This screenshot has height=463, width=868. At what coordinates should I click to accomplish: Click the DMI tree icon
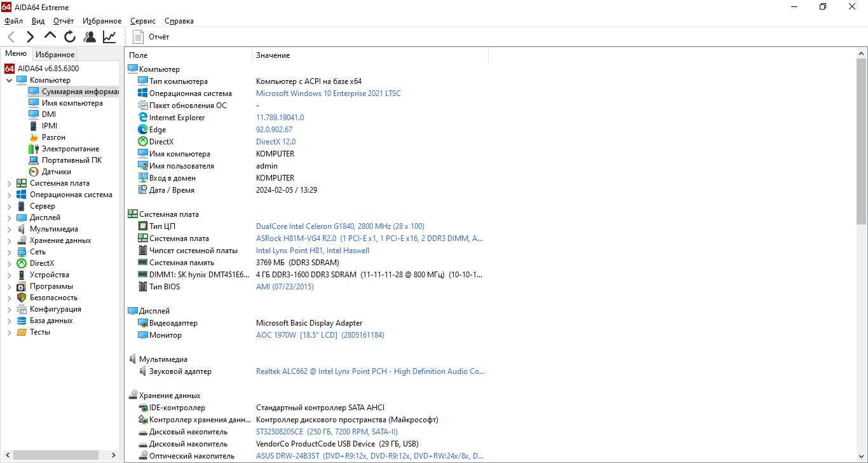pyautogui.click(x=34, y=114)
